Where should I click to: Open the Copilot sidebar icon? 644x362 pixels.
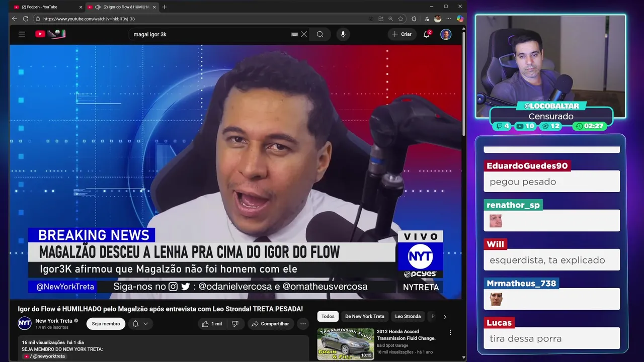tap(460, 19)
